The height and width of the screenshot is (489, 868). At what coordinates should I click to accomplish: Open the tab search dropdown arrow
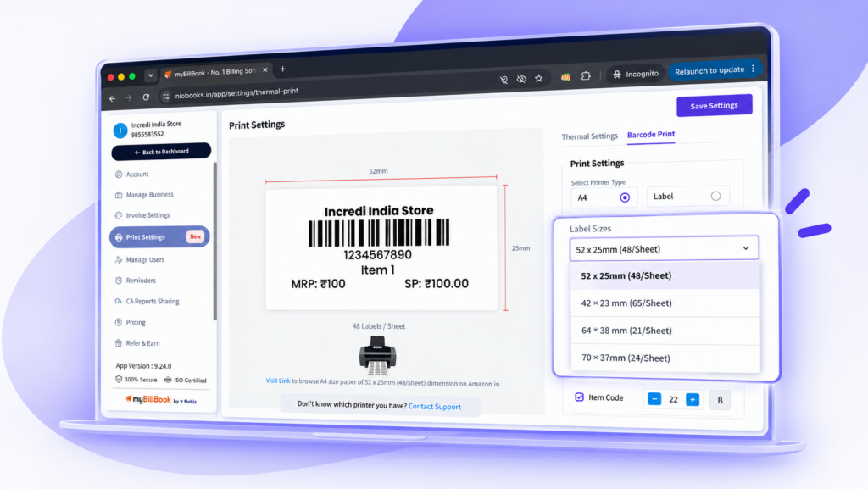[151, 75]
